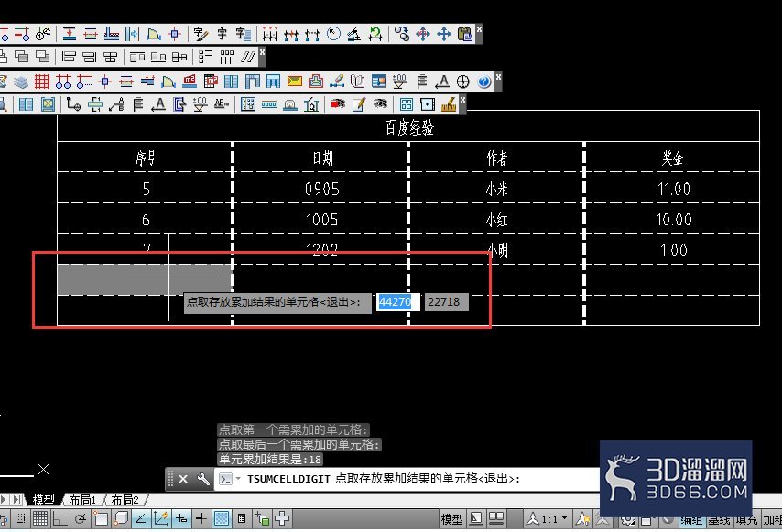Click the 22718 coordinate field
This screenshot has height=532, width=782.
coord(446,301)
